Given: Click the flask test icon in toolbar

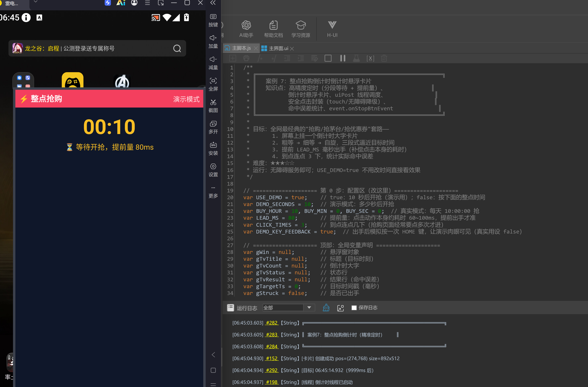Looking at the screenshot, I should pos(356,58).
